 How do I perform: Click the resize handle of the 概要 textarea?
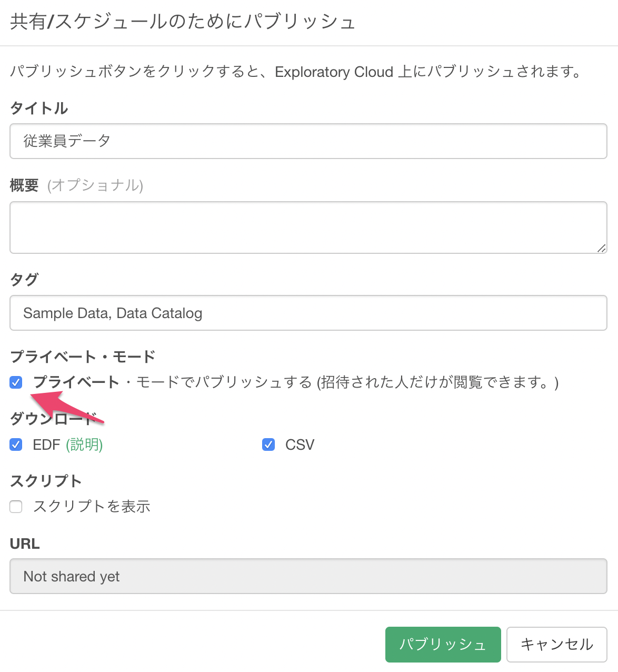(x=601, y=248)
